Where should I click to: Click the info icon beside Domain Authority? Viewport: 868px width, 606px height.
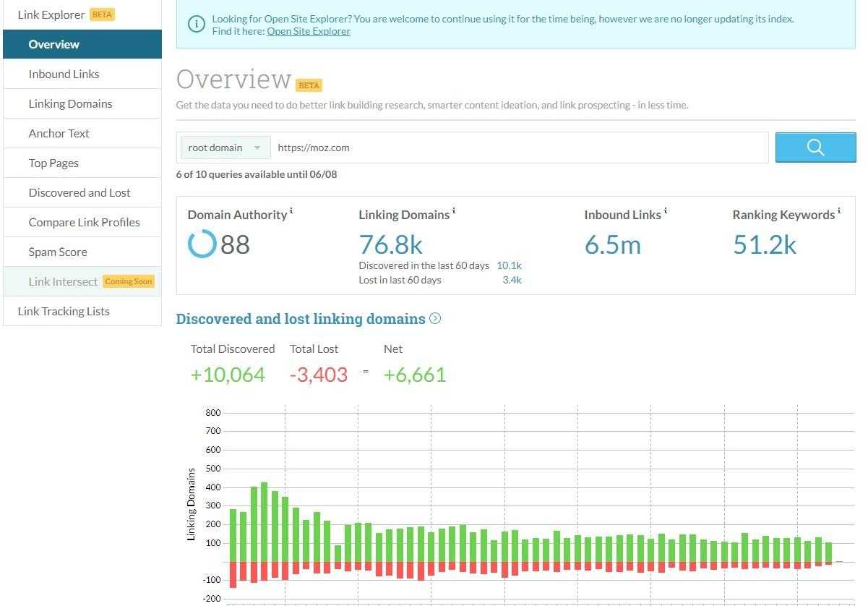point(291,212)
